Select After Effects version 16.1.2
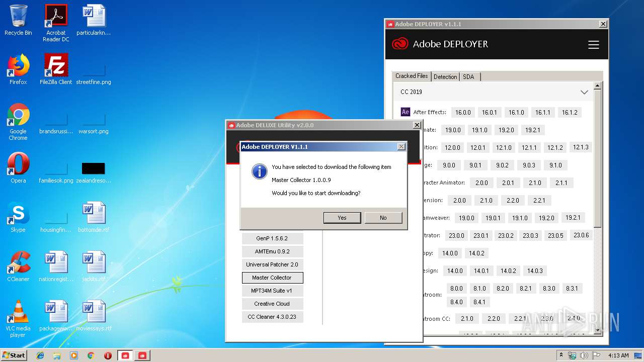The image size is (644, 362). click(570, 113)
